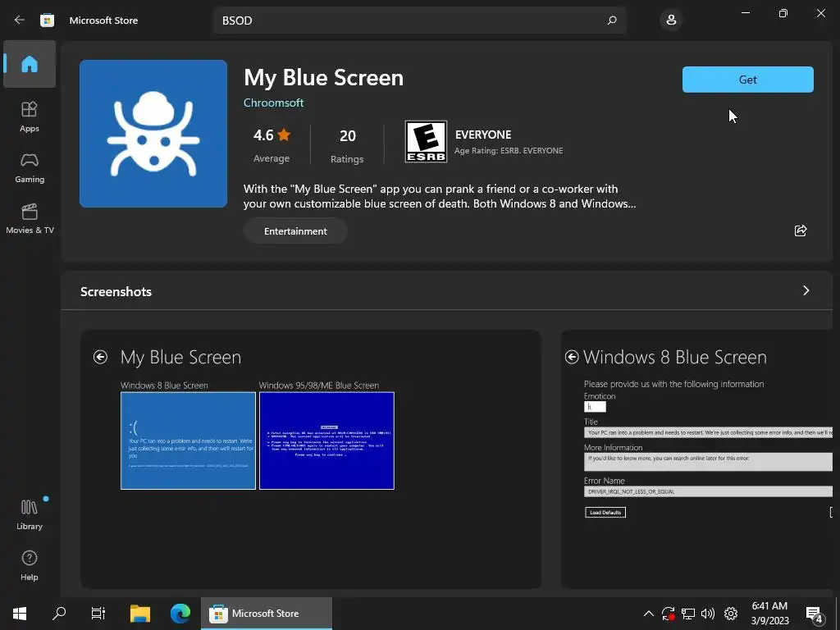Open the Movies & TV section
This screenshot has width=840, height=630.
[30, 218]
